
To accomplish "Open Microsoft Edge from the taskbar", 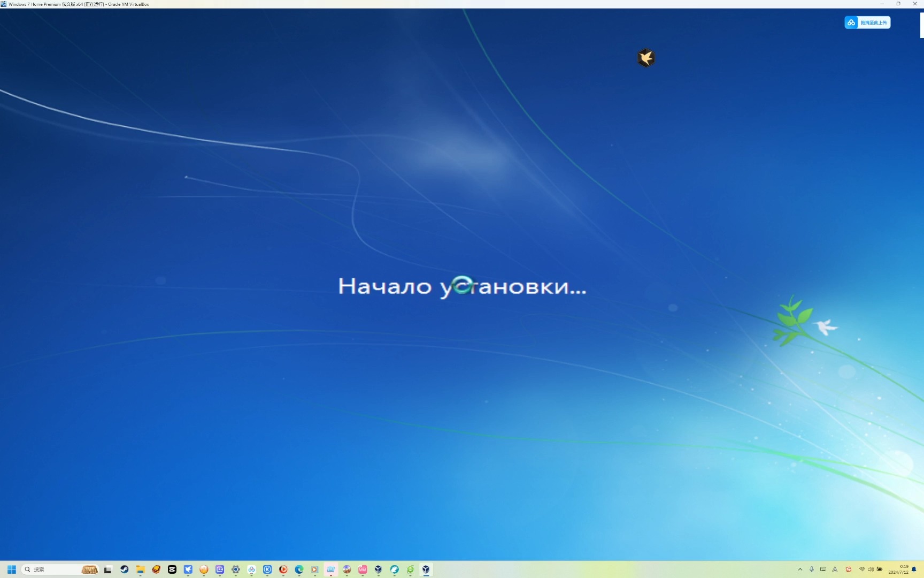I will 299,569.
